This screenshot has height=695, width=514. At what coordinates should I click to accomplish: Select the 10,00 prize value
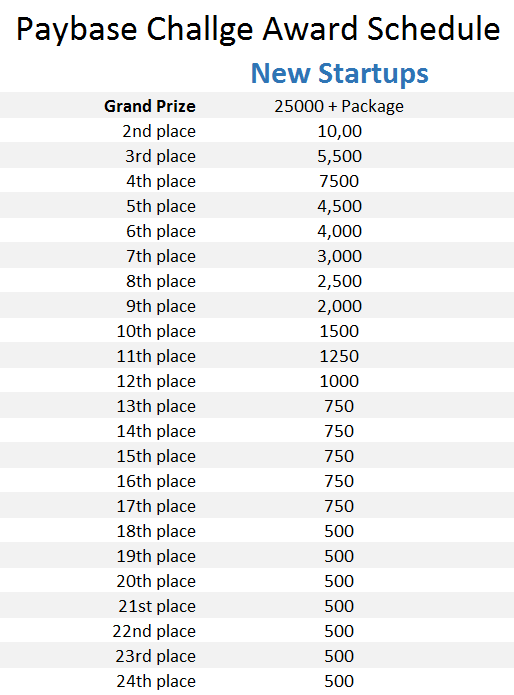coord(339,132)
